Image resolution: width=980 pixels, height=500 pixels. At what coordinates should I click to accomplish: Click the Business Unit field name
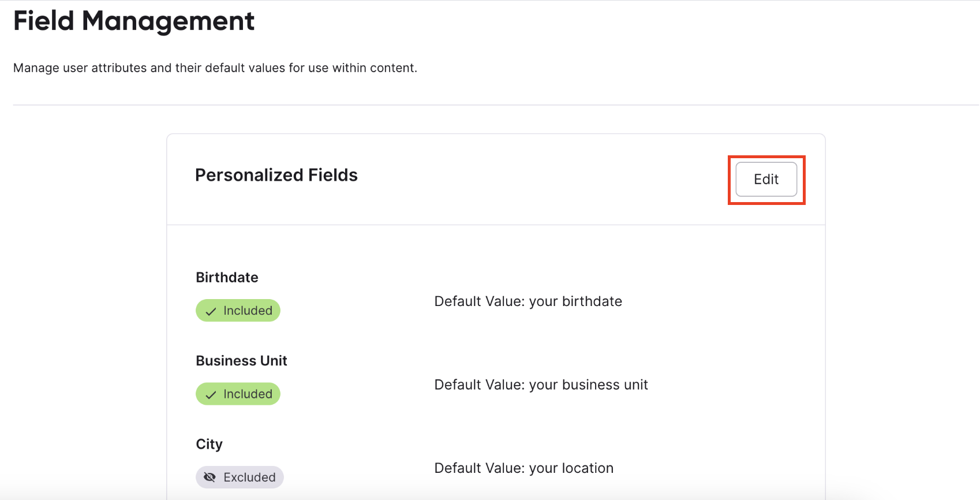click(241, 361)
